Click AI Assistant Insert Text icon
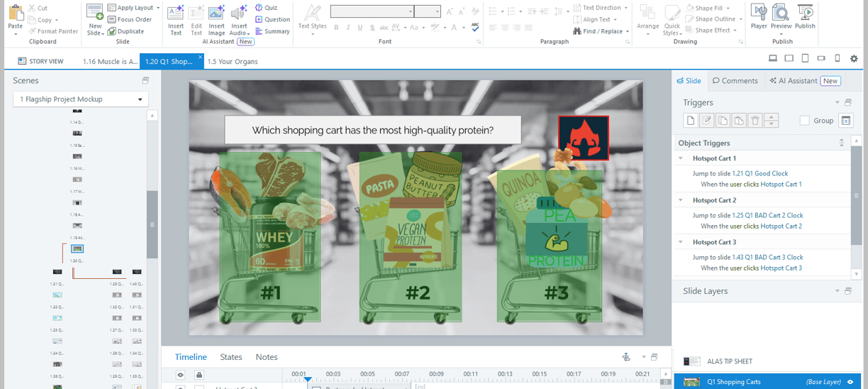 pyautogui.click(x=176, y=13)
